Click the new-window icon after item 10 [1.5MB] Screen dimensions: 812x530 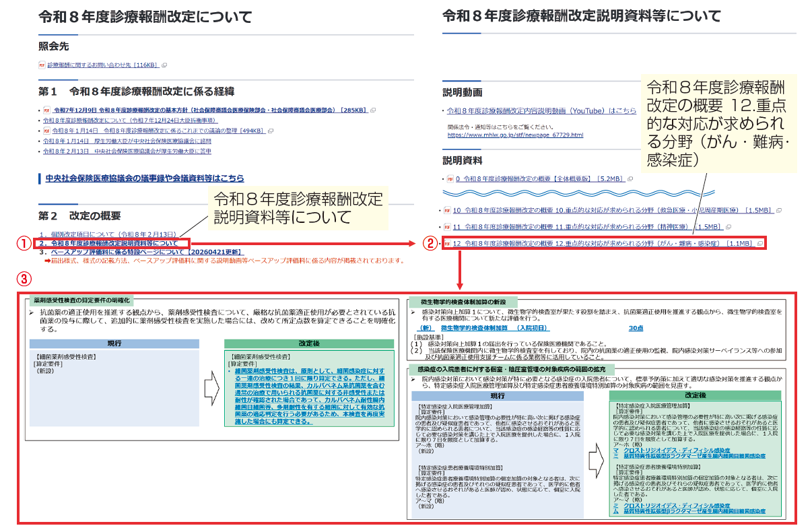click(778, 210)
